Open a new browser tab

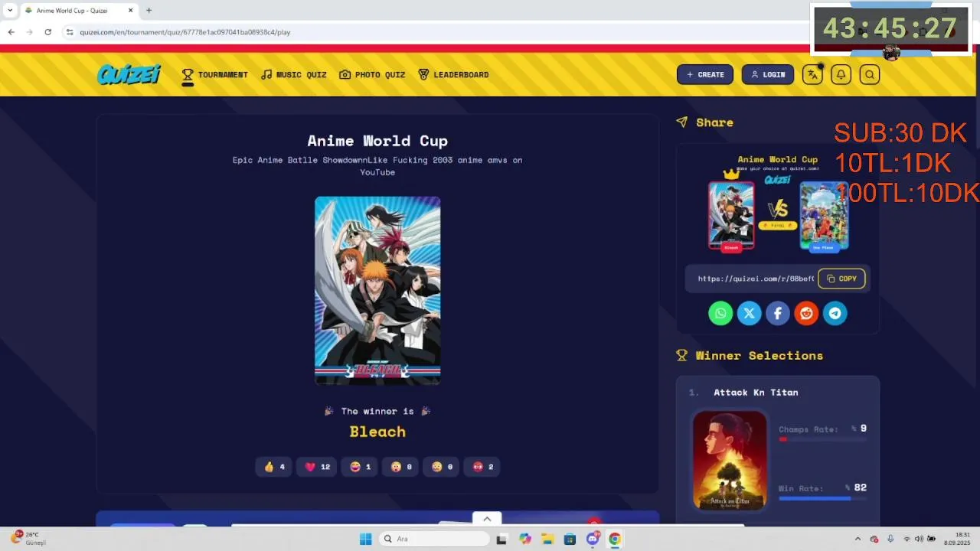coord(149,11)
